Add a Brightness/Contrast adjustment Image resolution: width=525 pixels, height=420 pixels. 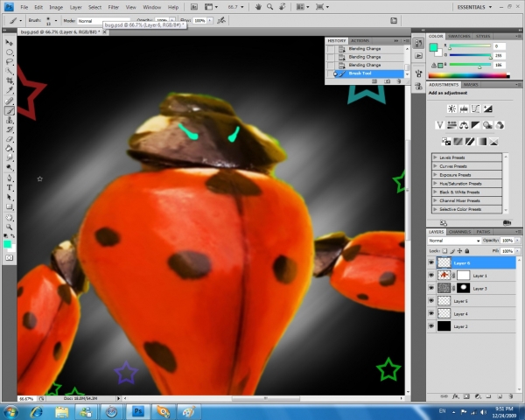click(451, 108)
